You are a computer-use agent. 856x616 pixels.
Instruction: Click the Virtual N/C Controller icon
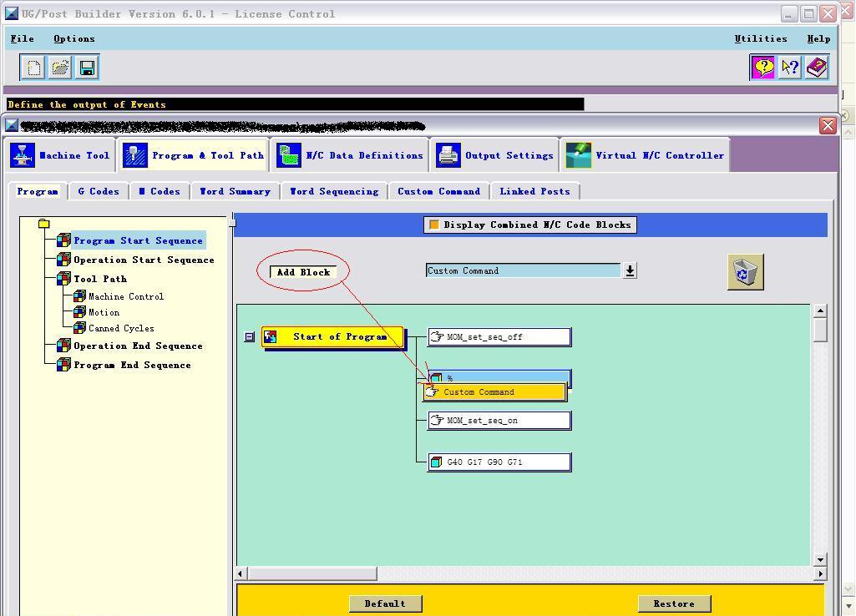(x=579, y=155)
